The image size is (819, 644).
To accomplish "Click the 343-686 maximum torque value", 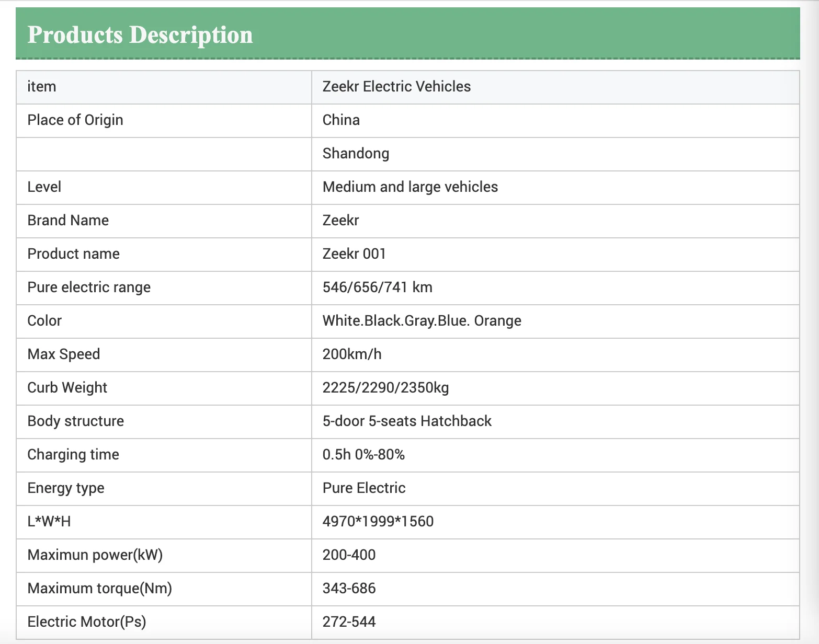I will click(349, 589).
